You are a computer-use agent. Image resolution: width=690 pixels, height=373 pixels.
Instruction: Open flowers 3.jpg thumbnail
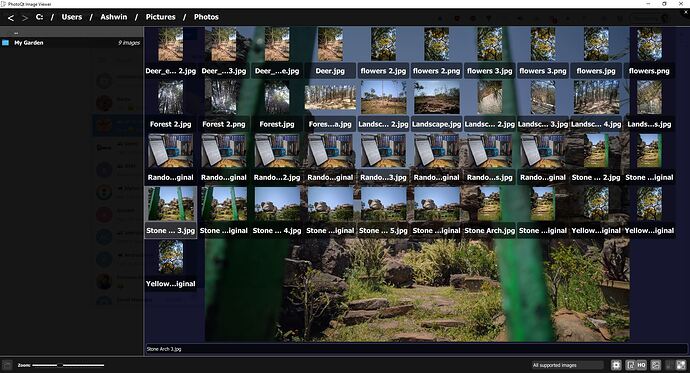(490, 52)
